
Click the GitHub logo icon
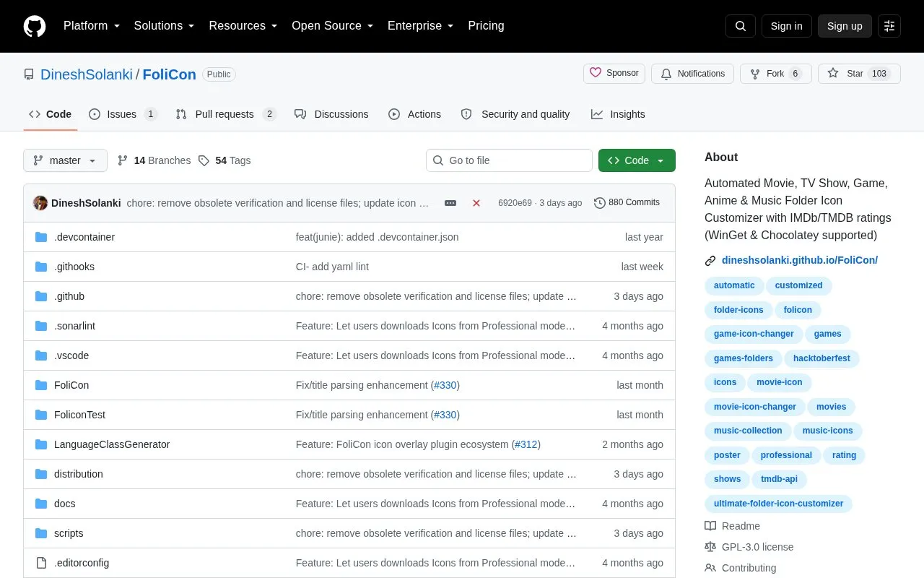click(x=35, y=26)
